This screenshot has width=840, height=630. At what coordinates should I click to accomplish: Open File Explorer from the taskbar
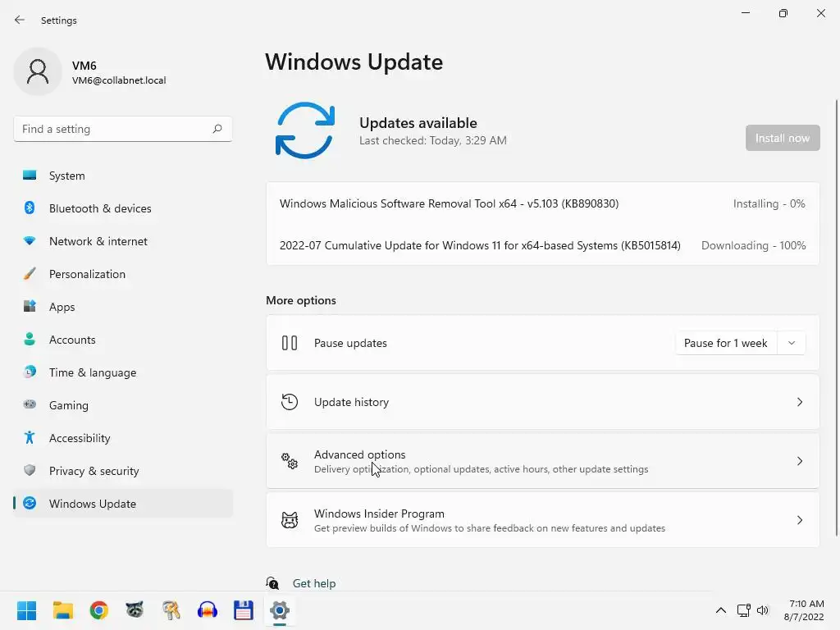click(x=62, y=610)
